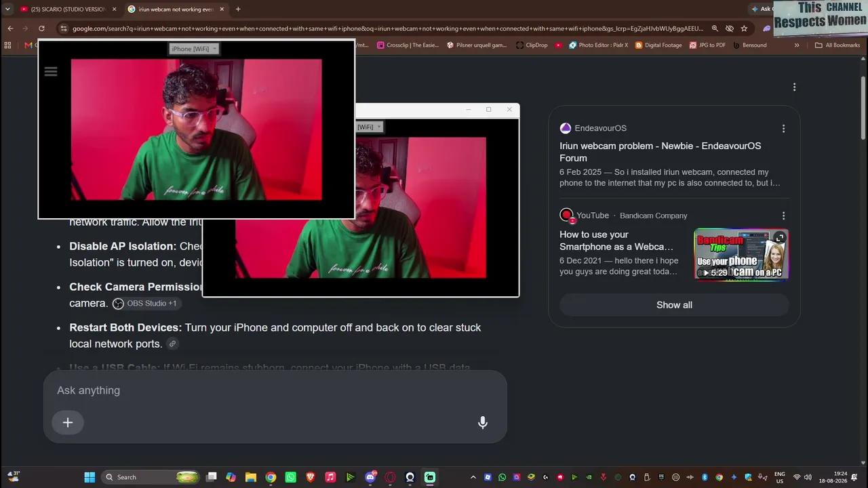Open Brave browser from the taskbar
Image resolution: width=868 pixels, height=488 pixels.
coord(311,477)
